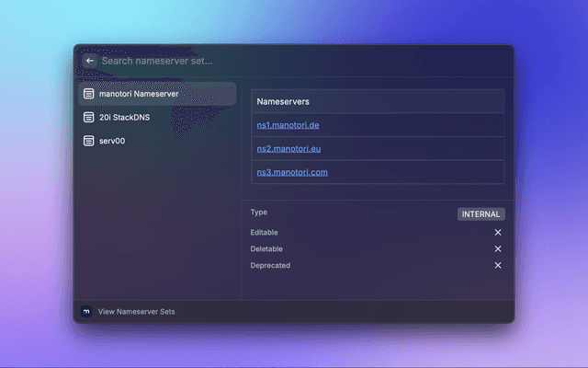Image resolution: width=588 pixels, height=368 pixels.
Task: Click the View Nameserver Sets label
Action: pos(136,312)
